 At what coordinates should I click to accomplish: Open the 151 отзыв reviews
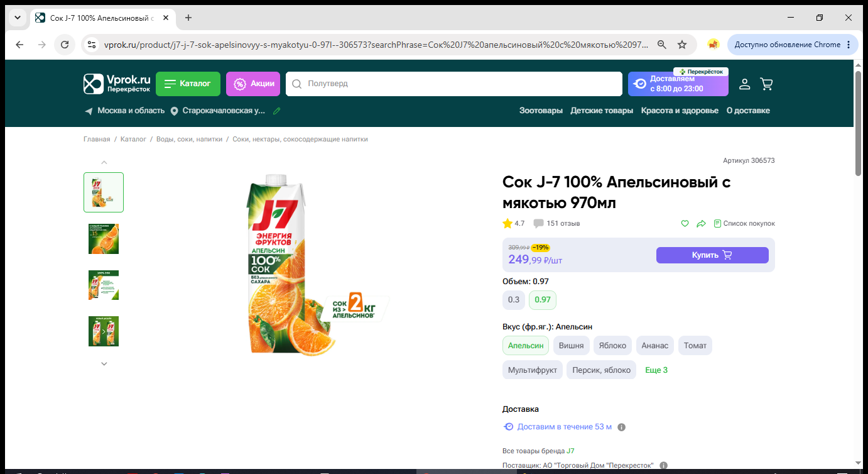click(556, 223)
